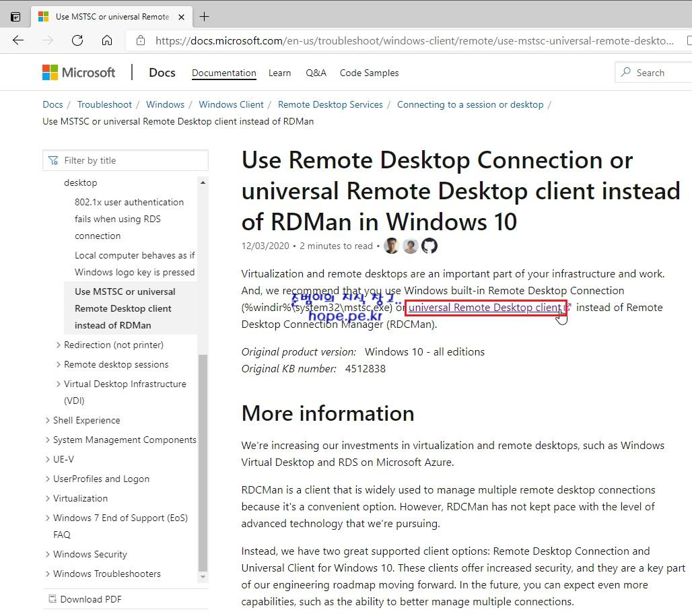The height and width of the screenshot is (616, 692).
Task: Click the Microsoft logo
Action: [x=79, y=72]
